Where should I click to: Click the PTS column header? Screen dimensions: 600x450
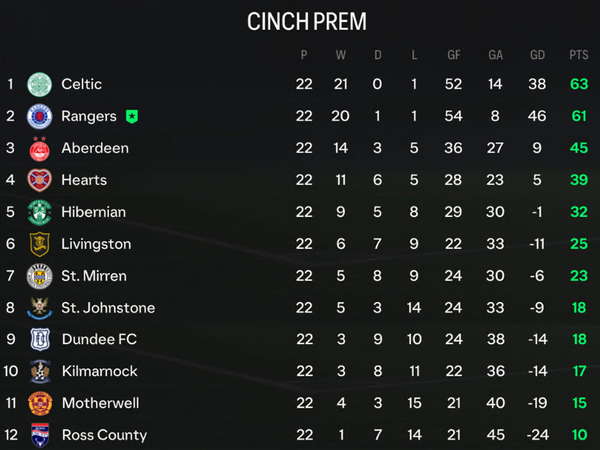pyautogui.click(x=579, y=55)
